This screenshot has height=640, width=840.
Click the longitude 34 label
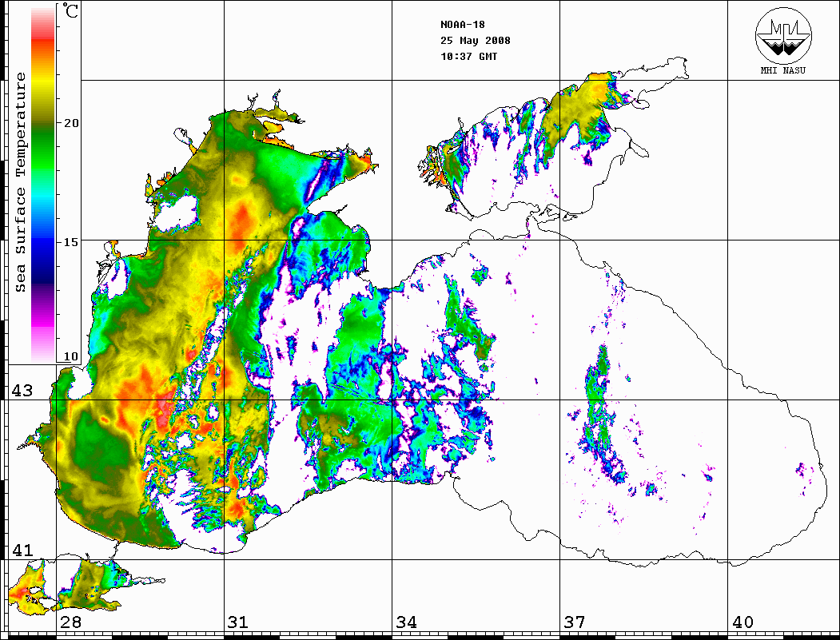407,622
